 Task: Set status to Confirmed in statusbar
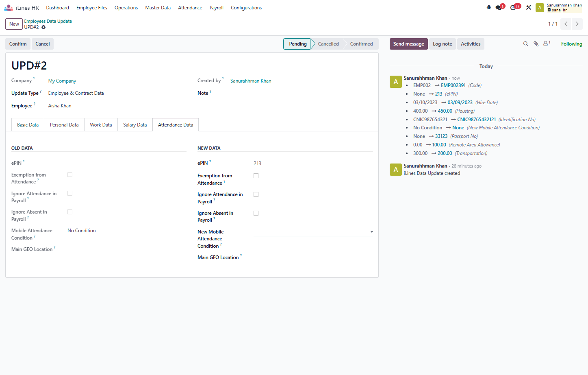click(361, 44)
